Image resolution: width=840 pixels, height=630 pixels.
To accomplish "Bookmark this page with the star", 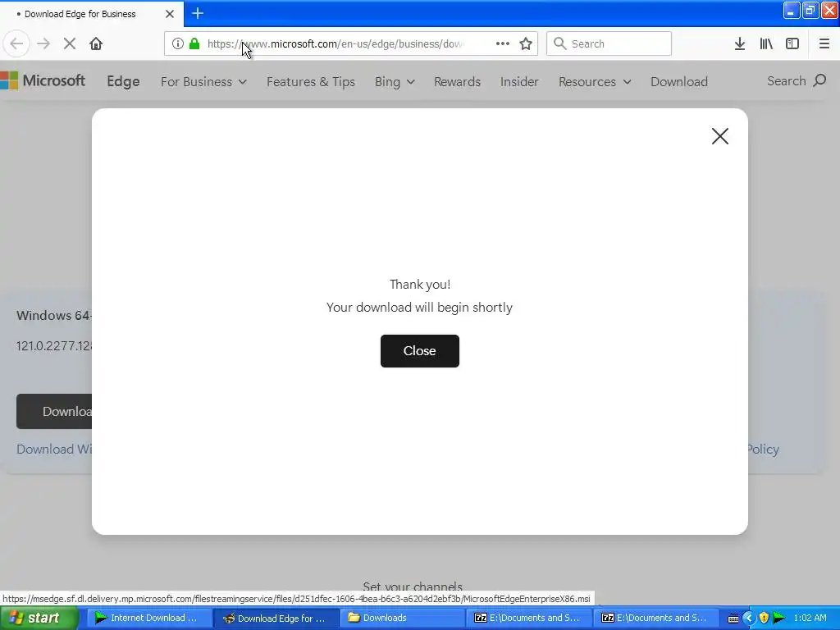I will click(x=526, y=43).
